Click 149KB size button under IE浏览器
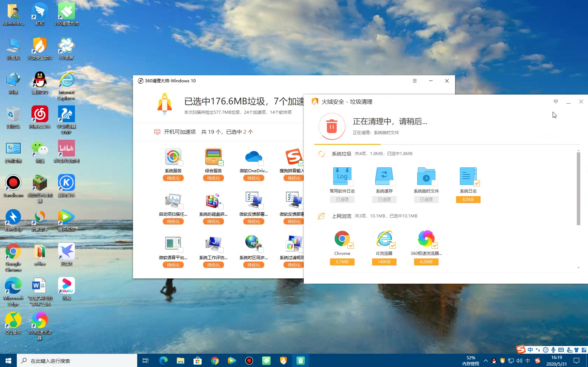The image size is (588, 367). tap(384, 262)
